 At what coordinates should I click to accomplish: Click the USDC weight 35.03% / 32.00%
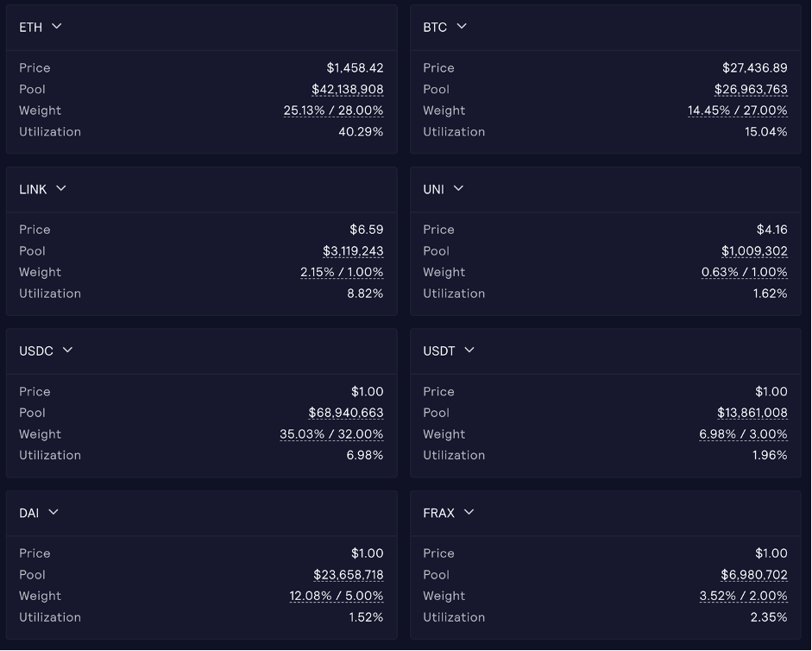click(331, 434)
